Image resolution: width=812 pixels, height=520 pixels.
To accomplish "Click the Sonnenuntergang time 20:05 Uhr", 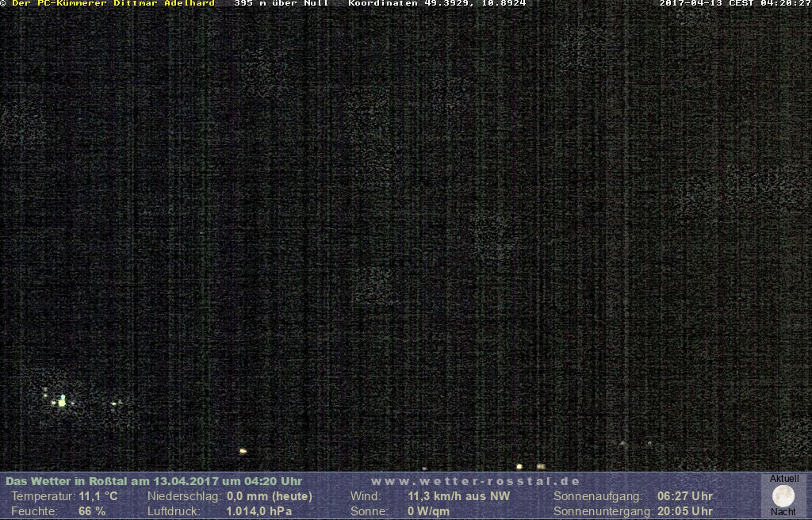I will (x=685, y=511).
